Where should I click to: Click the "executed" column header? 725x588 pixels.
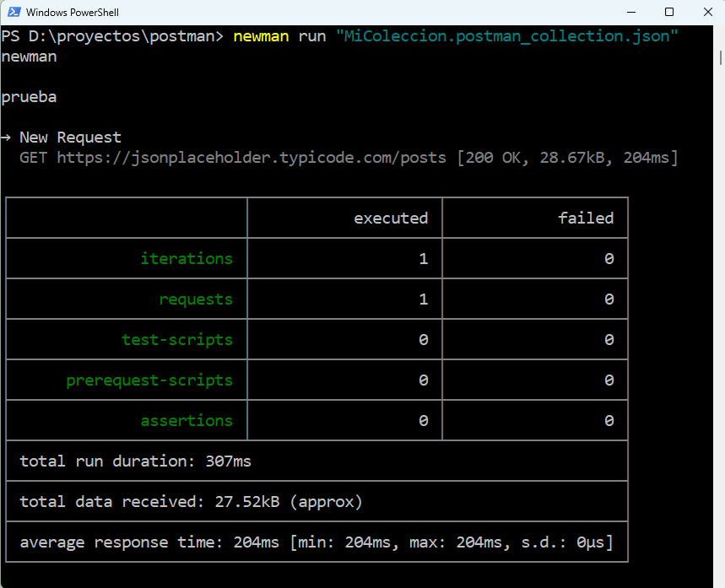click(390, 218)
